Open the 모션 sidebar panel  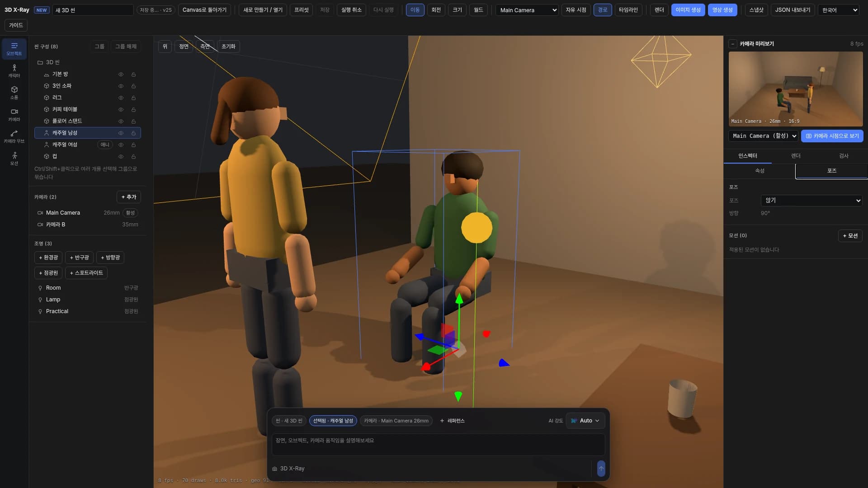pyautogui.click(x=14, y=159)
